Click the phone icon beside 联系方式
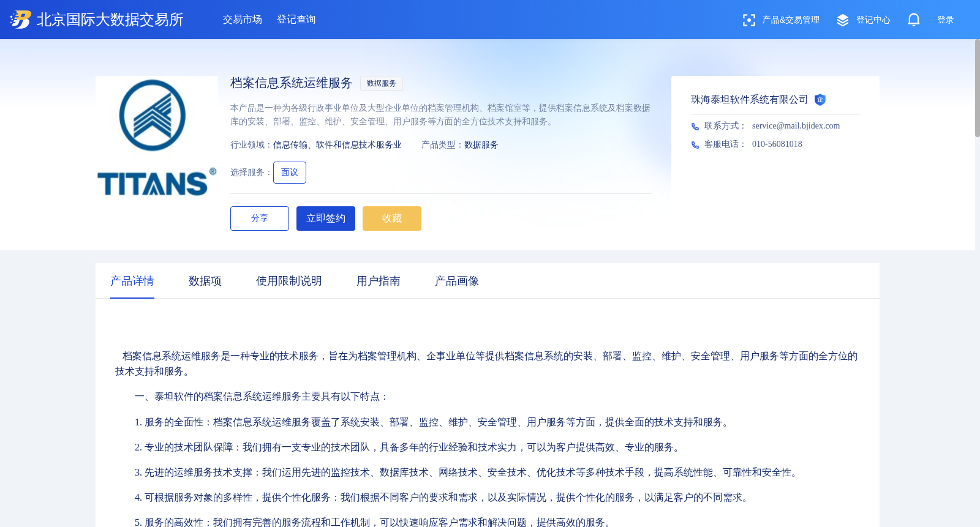The width and height of the screenshot is (980, 527). [x=695, y=127]
